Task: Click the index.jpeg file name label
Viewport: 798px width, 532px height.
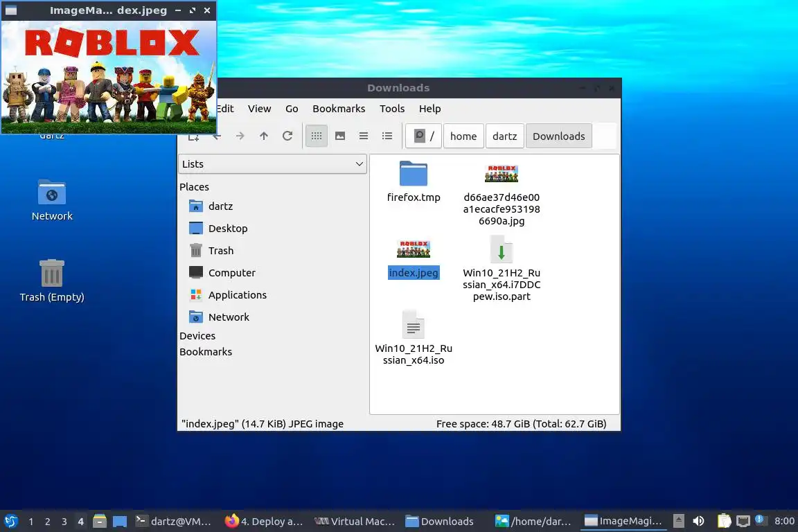Action: 414,273
